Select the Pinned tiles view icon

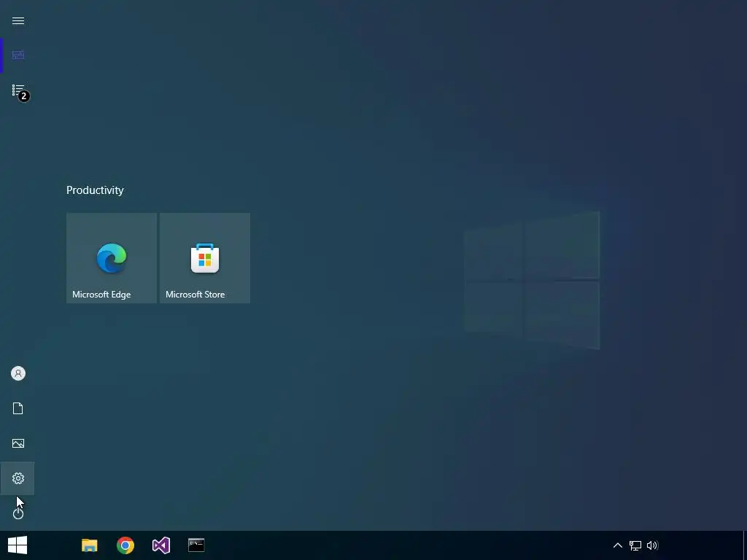pos(18,55)
